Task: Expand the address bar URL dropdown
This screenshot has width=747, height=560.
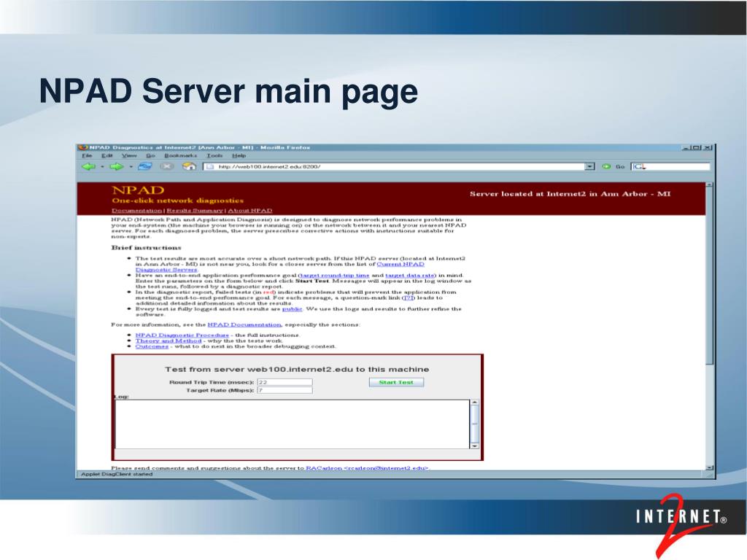Action: [589, 167]
